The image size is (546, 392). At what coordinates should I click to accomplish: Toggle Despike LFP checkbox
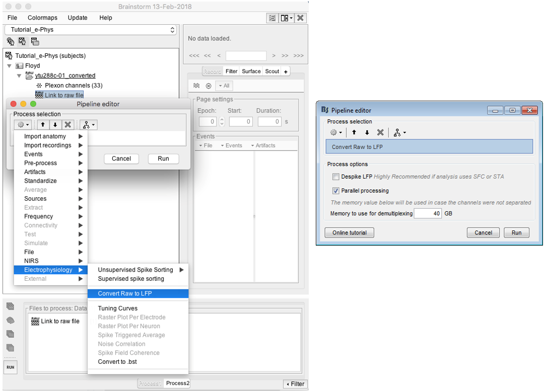coord(335,177)
